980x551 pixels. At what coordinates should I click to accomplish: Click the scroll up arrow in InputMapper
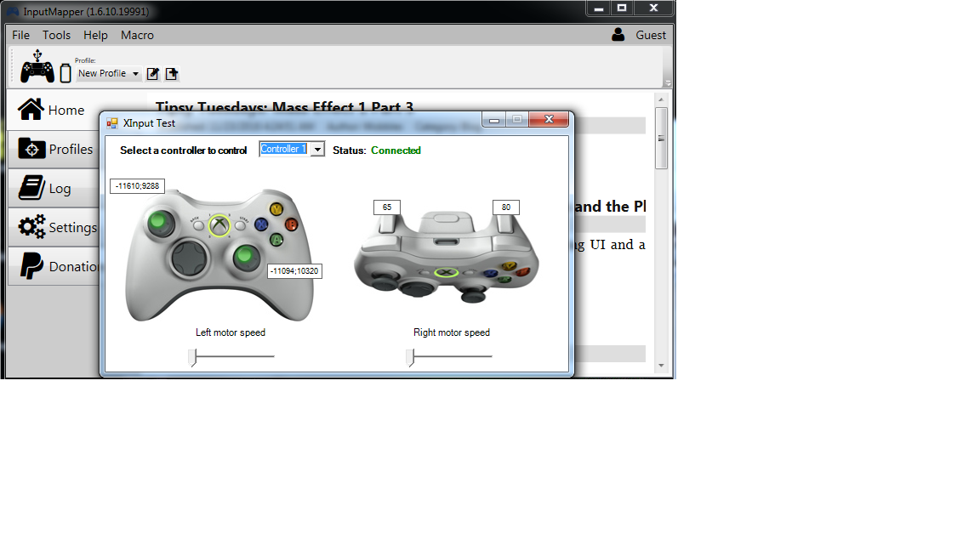click(x=661, y=99)
